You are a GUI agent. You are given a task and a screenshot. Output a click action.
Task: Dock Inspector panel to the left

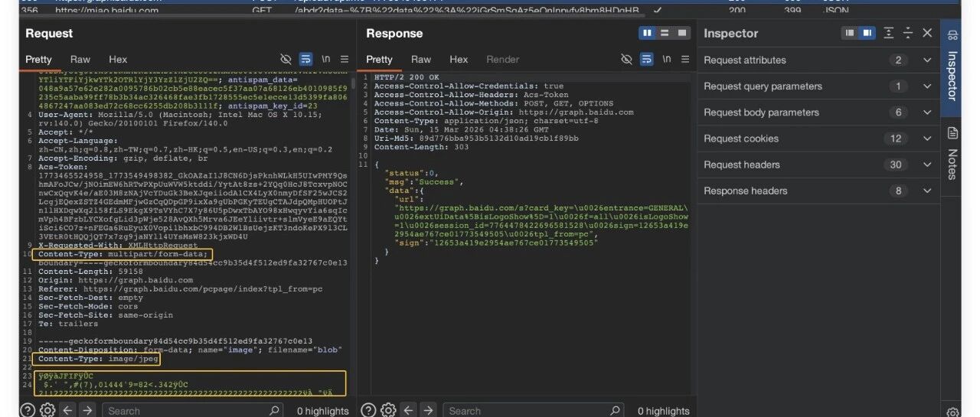pyautogui.click(x=850, y=33)
